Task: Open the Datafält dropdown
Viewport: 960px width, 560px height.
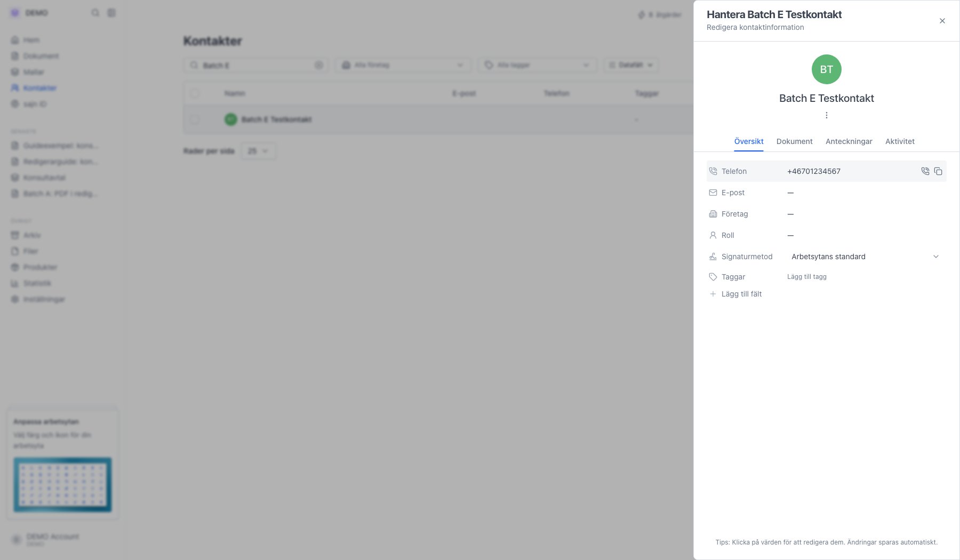Action: point(631,65)
